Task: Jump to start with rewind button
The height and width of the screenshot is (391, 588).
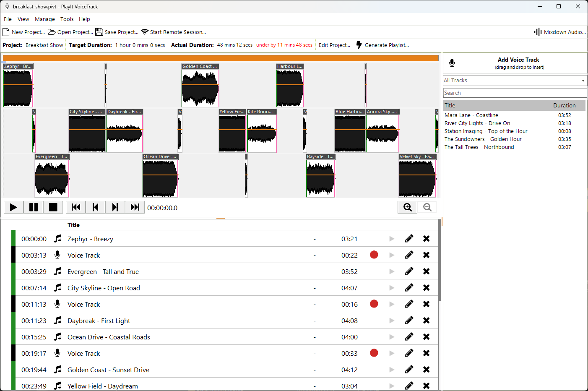Action: point(76,207)
